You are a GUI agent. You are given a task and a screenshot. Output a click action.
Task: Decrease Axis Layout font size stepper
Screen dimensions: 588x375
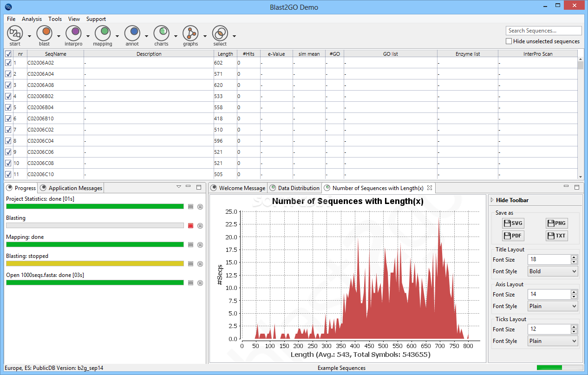574,297
